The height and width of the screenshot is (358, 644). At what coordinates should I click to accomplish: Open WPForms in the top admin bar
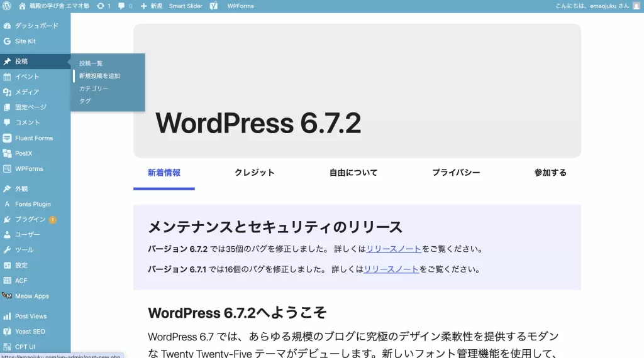click(x=241, y=6)
